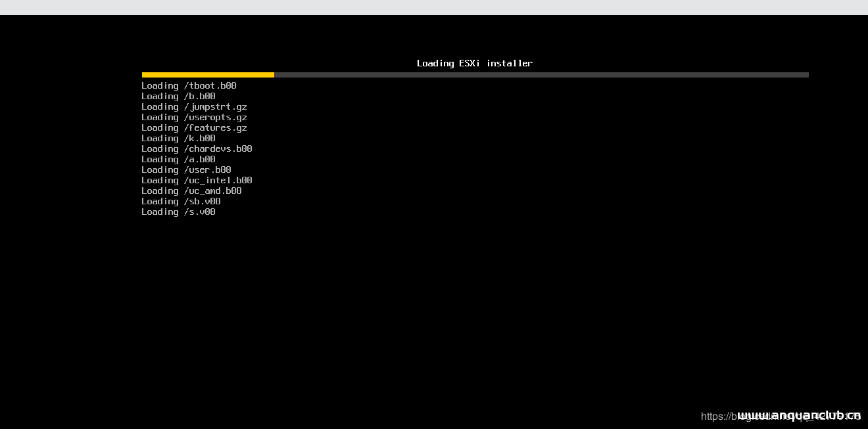Image resolution: width=868 pixels, height=429 pixels.
Task: Select the Loading /features.gz line
Action: click(x=194, y=127)
